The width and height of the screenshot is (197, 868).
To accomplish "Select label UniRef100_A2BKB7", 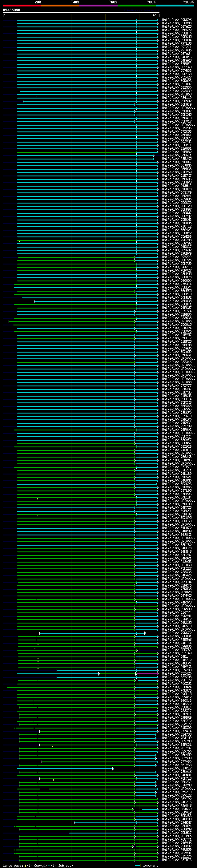I will pyautogui.click(x=177, y=846).
